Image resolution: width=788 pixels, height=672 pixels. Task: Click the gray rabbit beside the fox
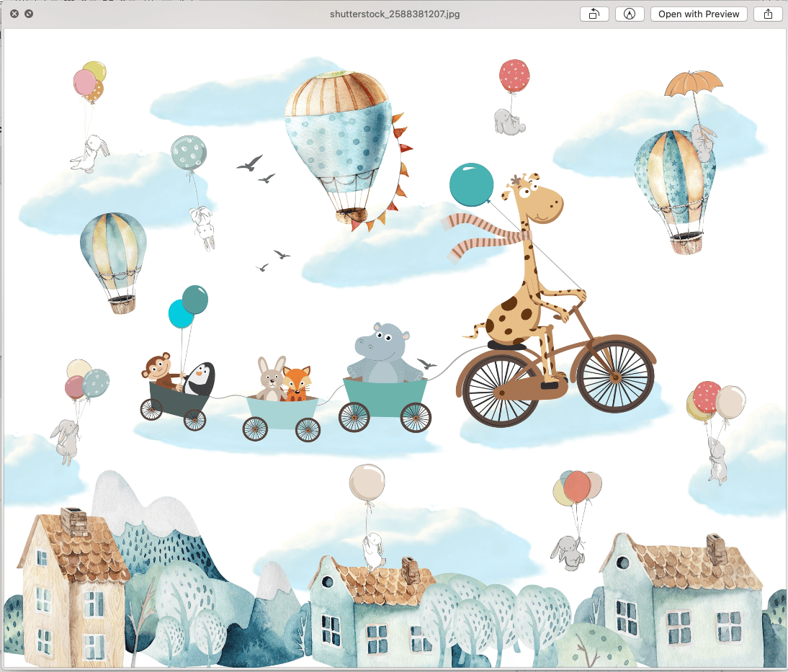271,378
